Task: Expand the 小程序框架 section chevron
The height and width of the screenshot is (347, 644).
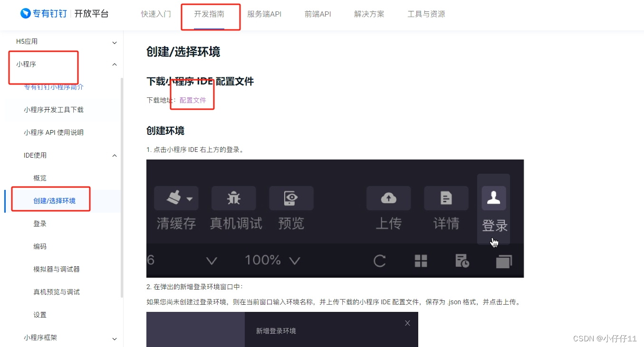Action: (x=115, y=338)
